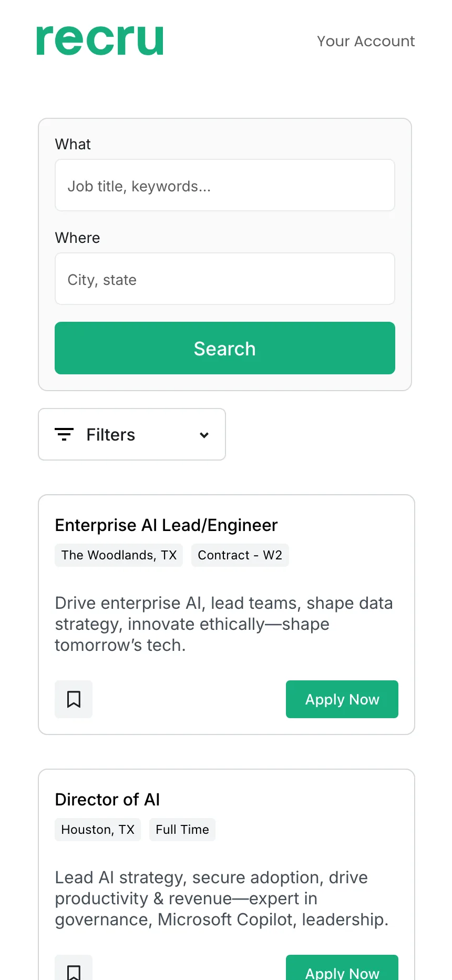Click the What field label
This screenshot has height=980, width=452.
(73, 144)
